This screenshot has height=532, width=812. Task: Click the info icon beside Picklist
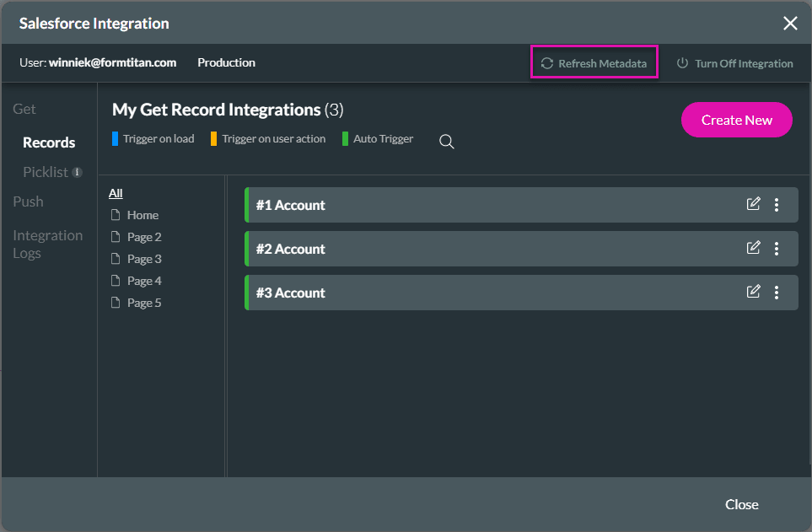(75, 171)
